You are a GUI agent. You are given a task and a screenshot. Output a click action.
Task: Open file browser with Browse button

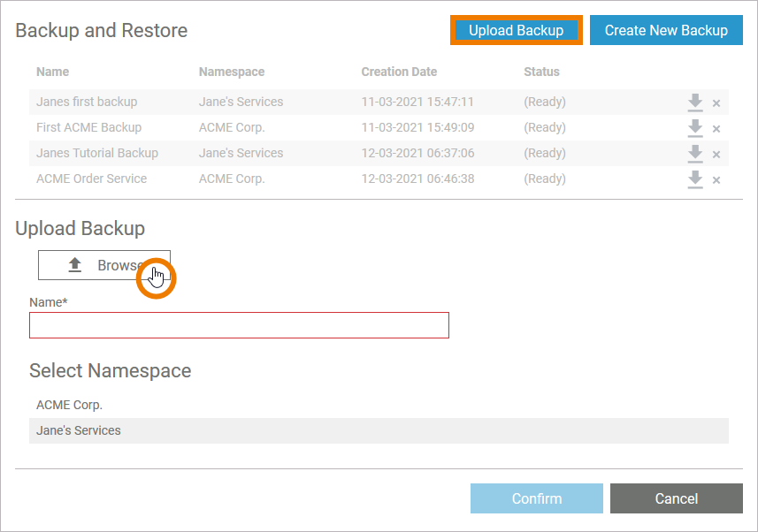tap(103, 265)
